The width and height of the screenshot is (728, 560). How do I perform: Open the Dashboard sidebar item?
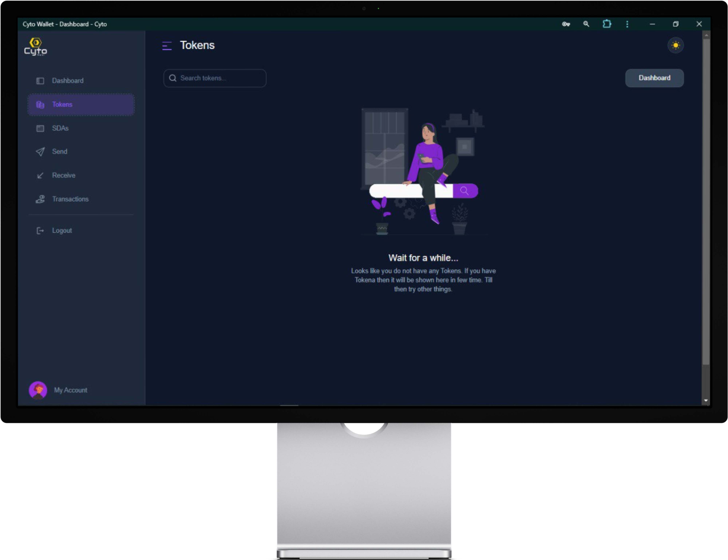(x=68, y=81)
